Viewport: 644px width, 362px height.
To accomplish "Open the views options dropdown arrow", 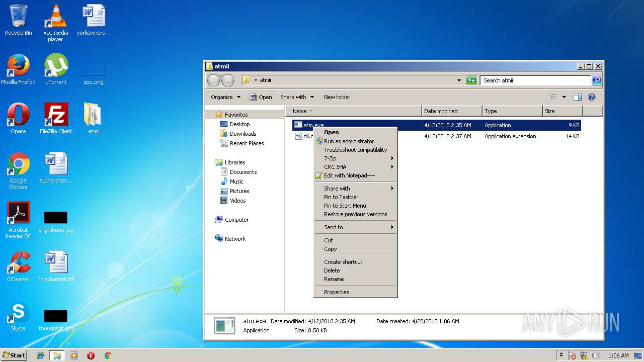I will pyautogui.click(x=564, y=97).
